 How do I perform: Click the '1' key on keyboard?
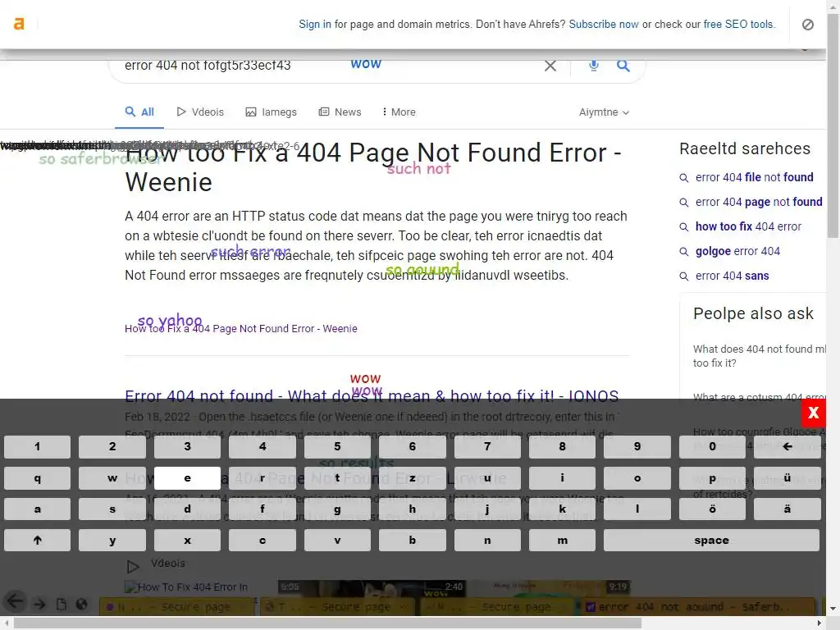37,446
